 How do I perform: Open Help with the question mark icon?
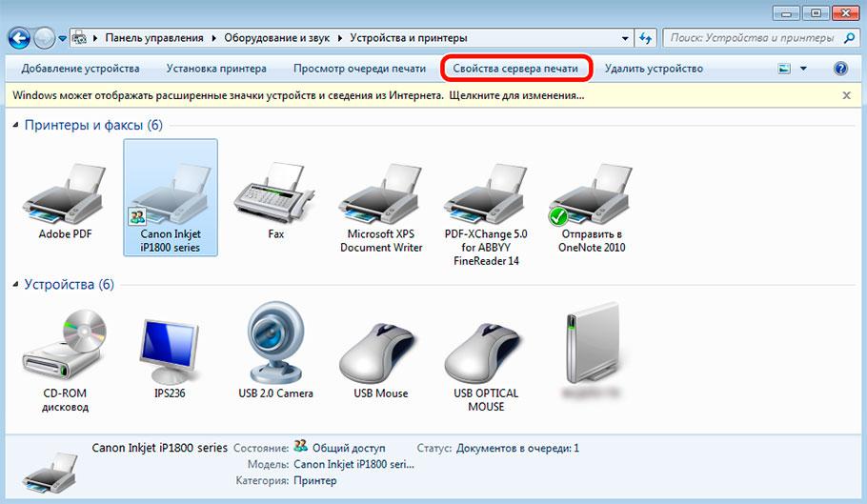[840, 69]
